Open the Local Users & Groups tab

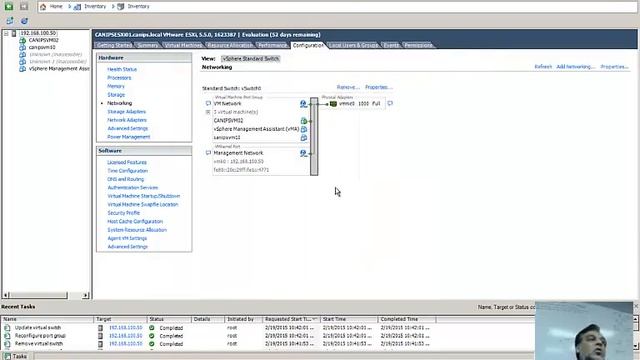pos(353,45)
